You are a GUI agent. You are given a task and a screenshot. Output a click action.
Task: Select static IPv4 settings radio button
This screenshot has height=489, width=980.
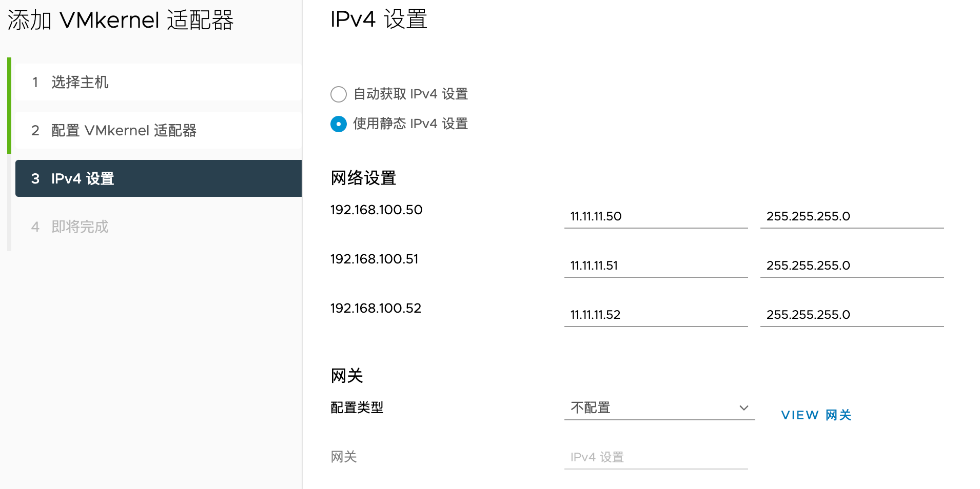pos(339,124)
